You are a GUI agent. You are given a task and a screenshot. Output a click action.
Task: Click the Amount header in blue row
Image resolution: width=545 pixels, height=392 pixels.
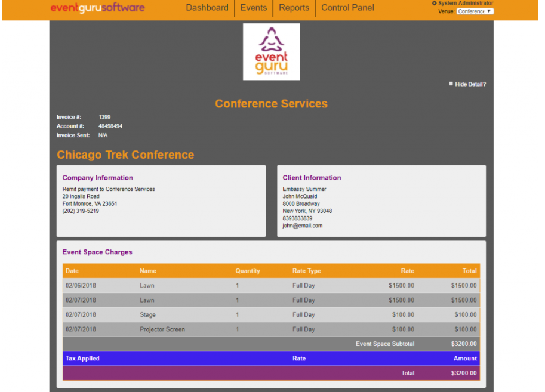click(x=465, y=359)
